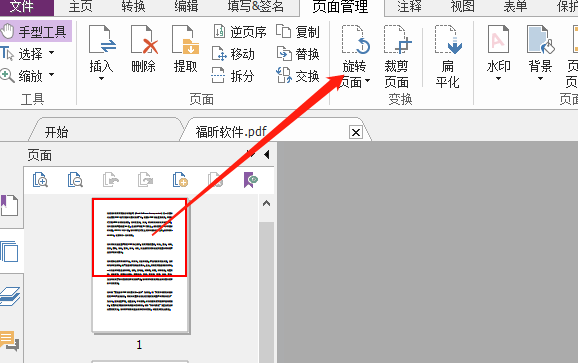The height and width of the screenshot is (363, 578).
Task: Switch to the 编辑 ribbon tab
Action: click(186, 7)
